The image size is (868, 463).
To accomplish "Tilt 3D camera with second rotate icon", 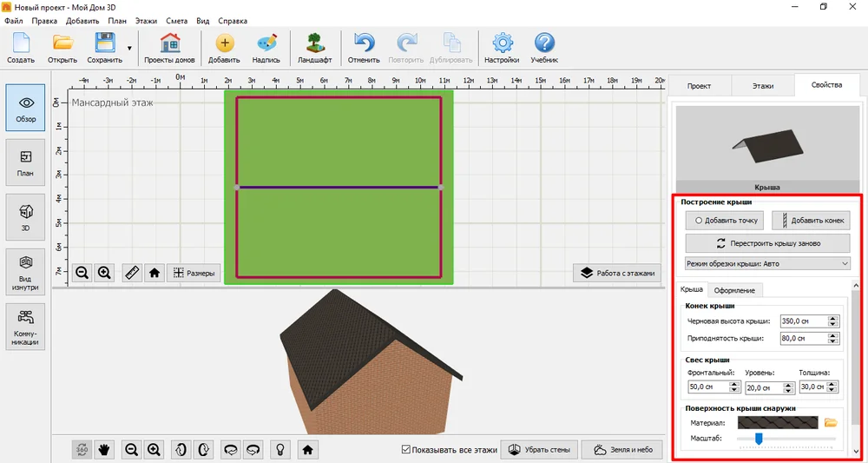I will (x=203, y=449).
